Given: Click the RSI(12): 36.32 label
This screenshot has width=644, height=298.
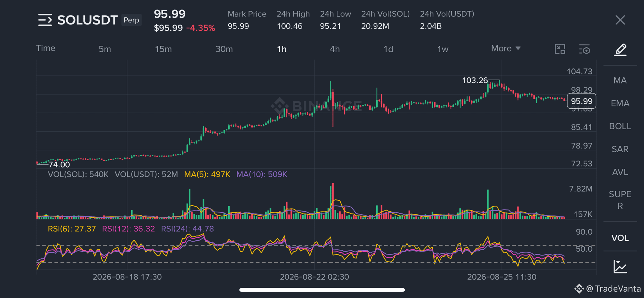Looking at the screenshot, I should tap(128, 229).
